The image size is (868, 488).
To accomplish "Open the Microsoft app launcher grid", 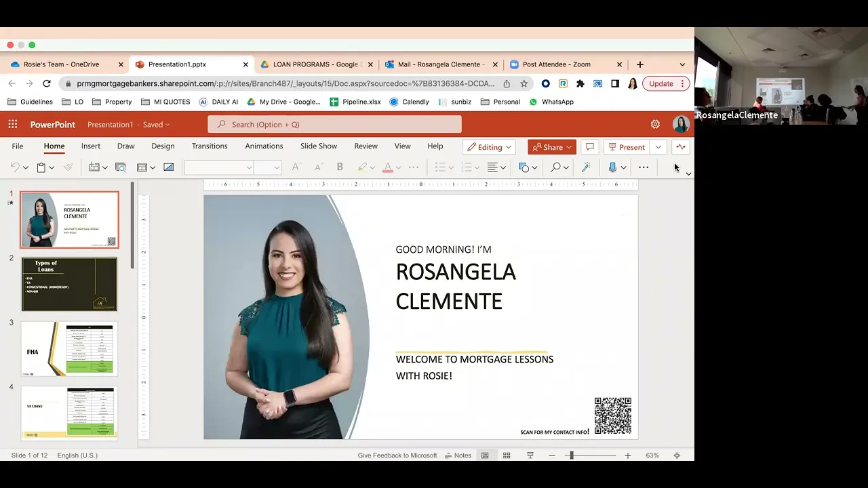I will click(x=13, y=124).
